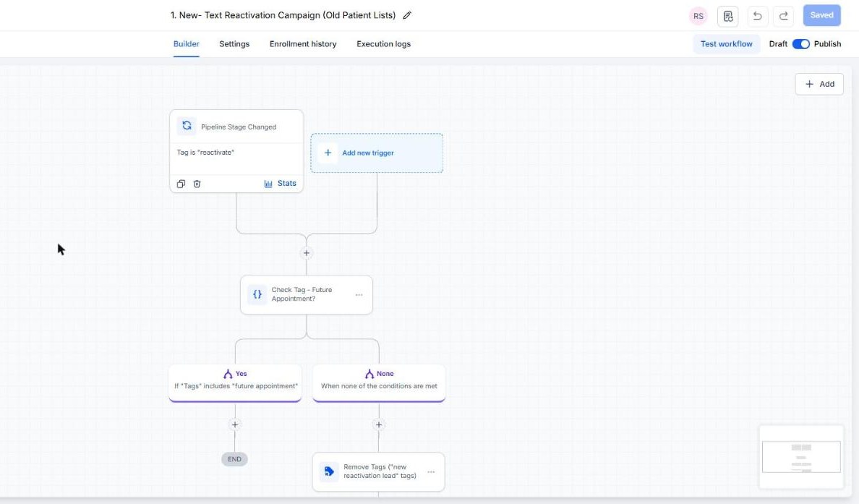Click the END node
Screen dimensions: 859x504
[x=234, y=459]
